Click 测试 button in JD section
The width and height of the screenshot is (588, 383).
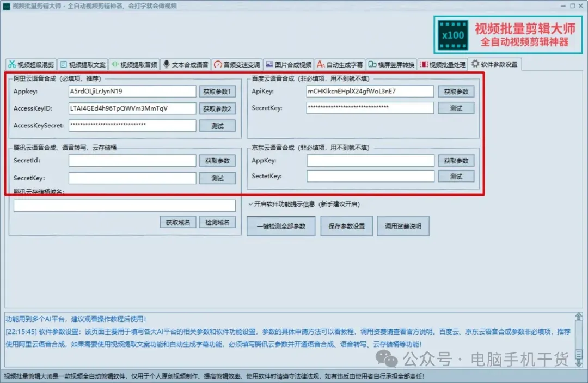pyautogui.click(x=456, y=177)
